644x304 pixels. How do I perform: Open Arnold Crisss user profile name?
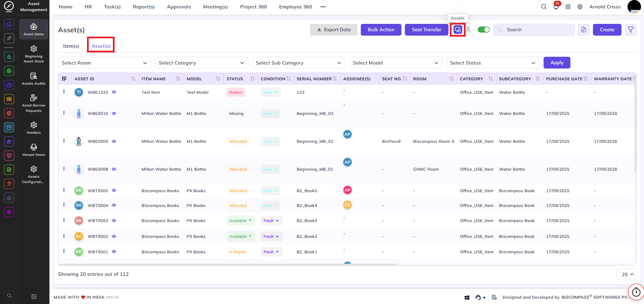click(x=605, y=7)
